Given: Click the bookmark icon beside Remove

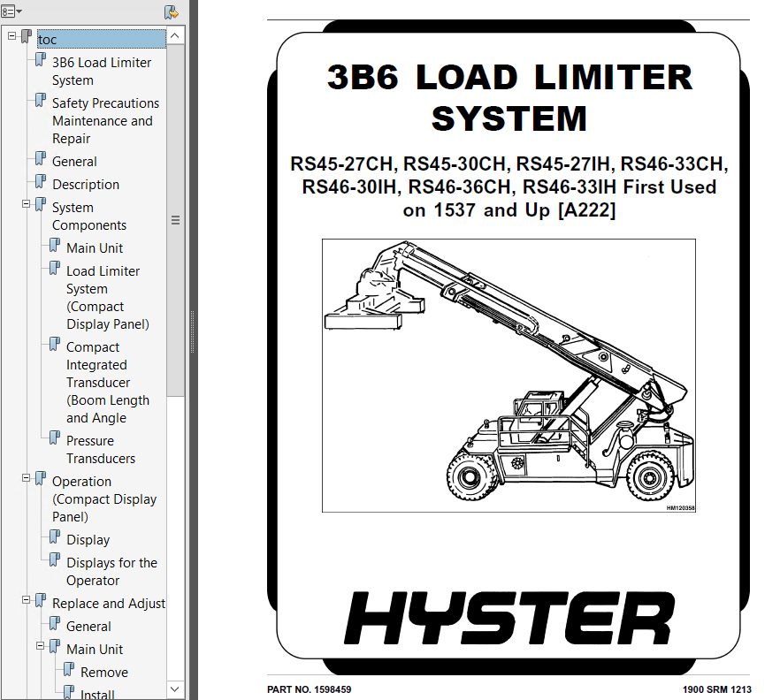Looking at the screenshot, I should pyautogui.click(x=69, y=670).
